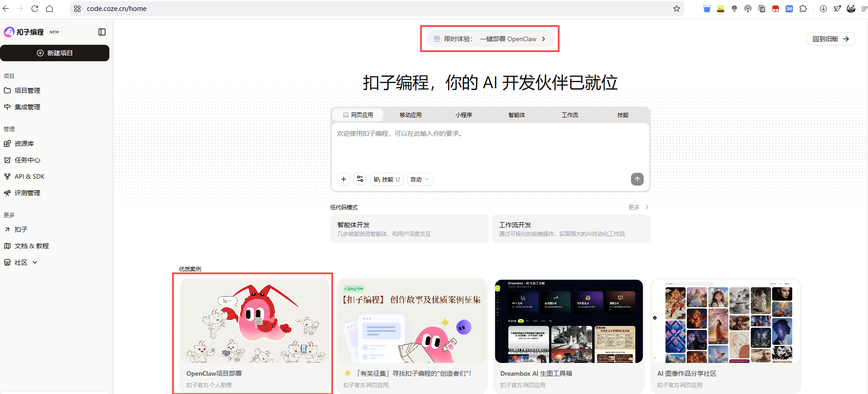868x394 pixels.
Task: Click the 扣子编程 logo icon
Action: [x=9, y=32]
